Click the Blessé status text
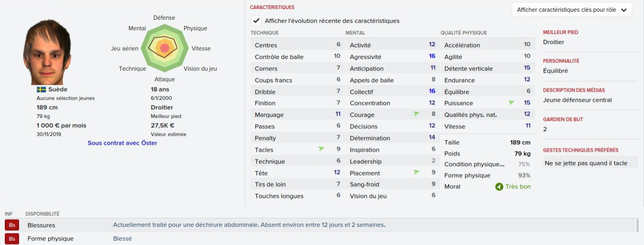This screenshot has width=644, height=245. pyautogui.click(x=122, y=239)
